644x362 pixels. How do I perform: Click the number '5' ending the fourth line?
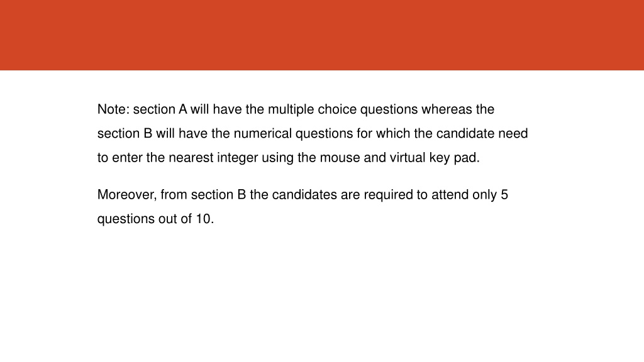(504, 195)
